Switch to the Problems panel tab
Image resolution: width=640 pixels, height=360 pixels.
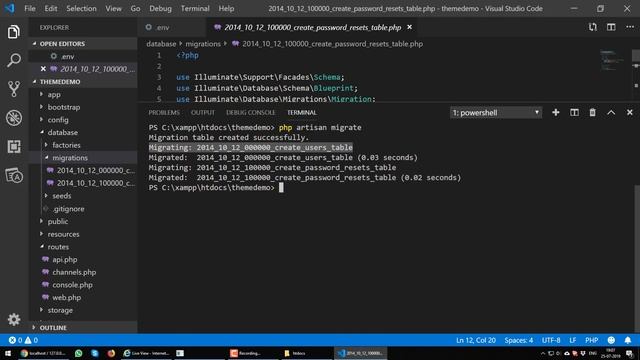pos(164,113)
